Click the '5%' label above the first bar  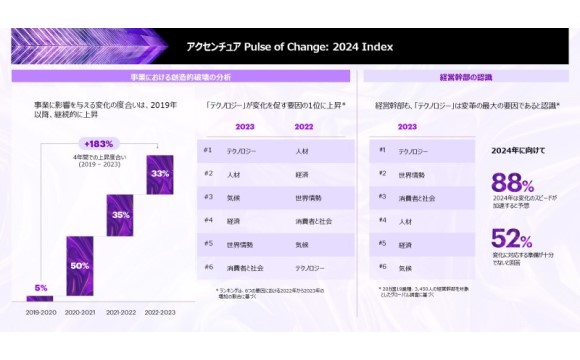[x=41, y=288]
